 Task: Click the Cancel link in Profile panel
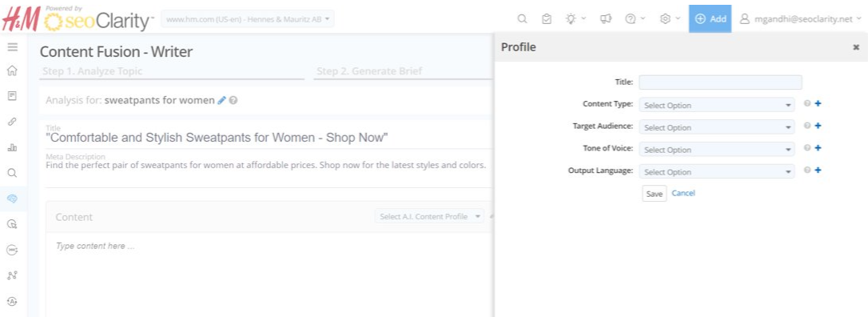coord(683,193)
